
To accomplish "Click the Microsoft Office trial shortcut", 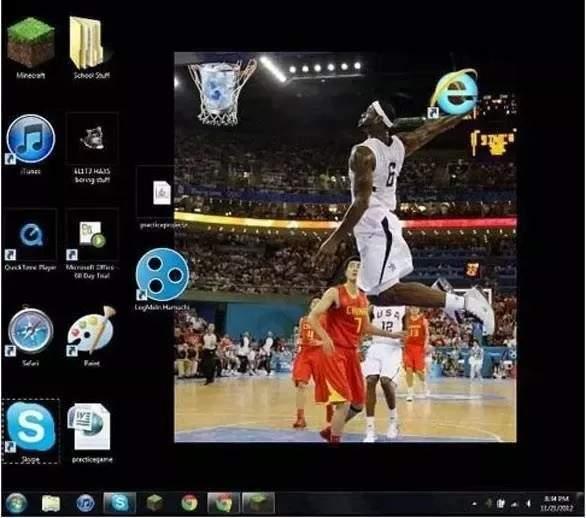I will coord(92,244).
